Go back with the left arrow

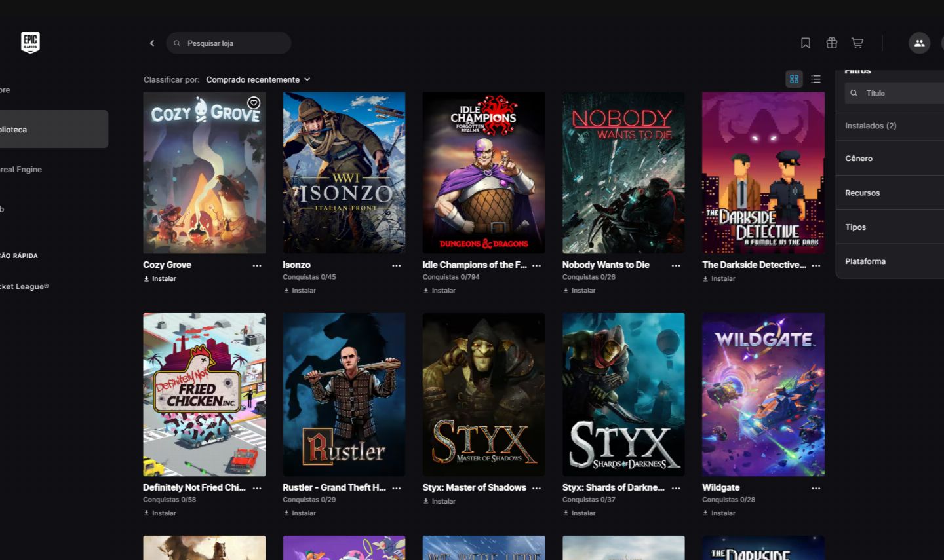click(152, 43)
